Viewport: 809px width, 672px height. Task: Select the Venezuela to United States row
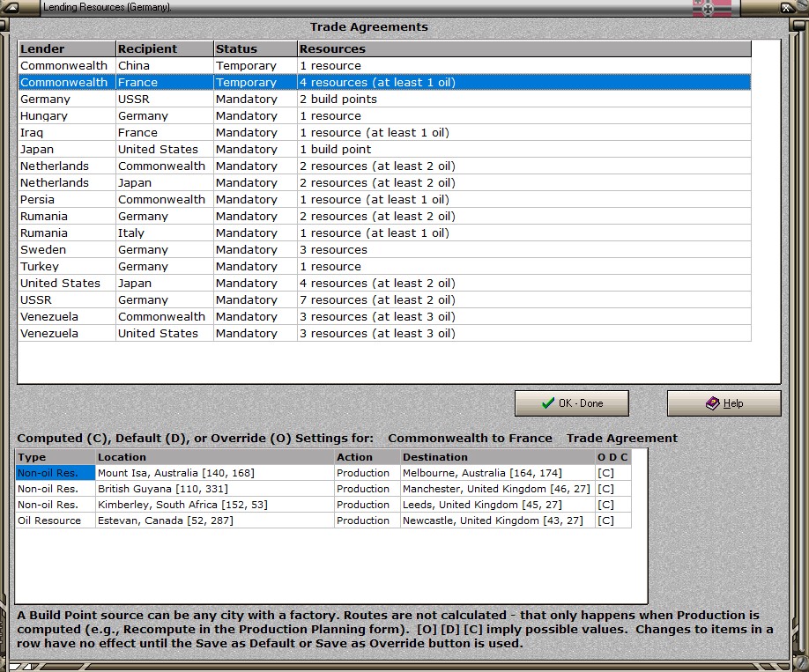coord(384,333)
